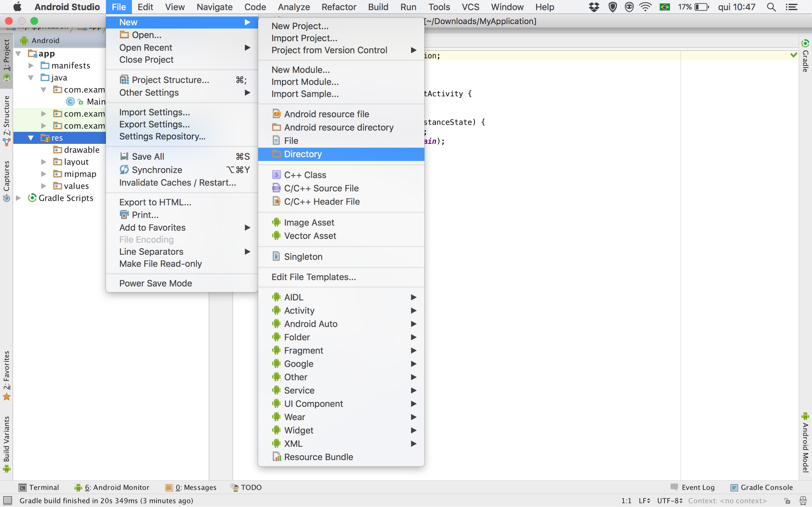The width and height of the screenshot is (812, 507).
Task: Click the Invalidate Caches / Restart button
Action: coord(178,182)
